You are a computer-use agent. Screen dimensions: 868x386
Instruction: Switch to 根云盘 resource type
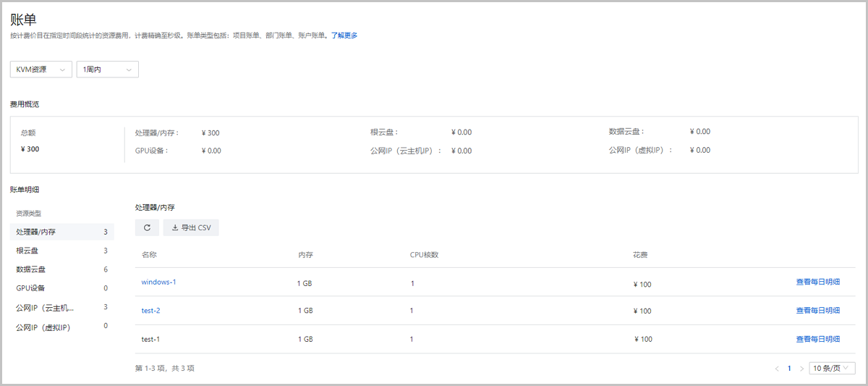tap(27, 251)
